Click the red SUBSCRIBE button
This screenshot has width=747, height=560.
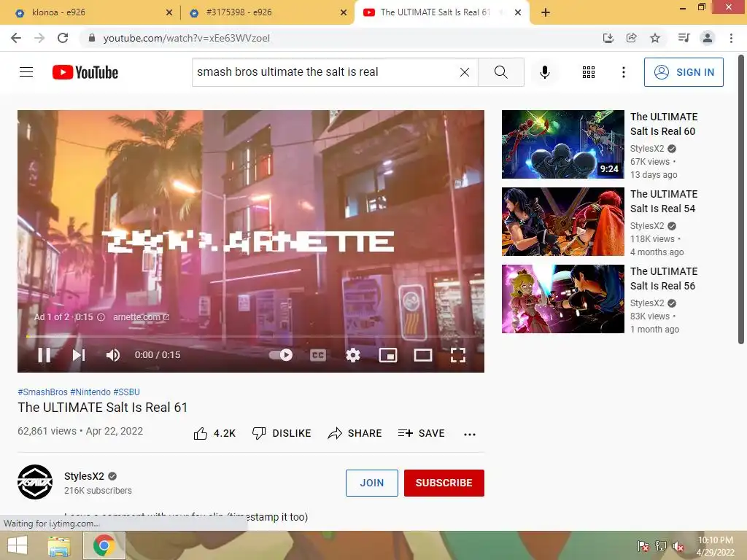point(444,483)
